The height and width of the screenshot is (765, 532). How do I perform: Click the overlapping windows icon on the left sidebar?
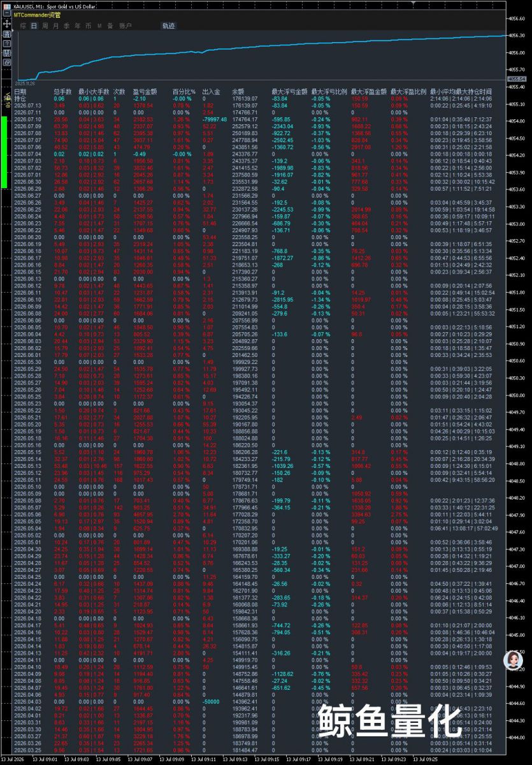[6, 62]
